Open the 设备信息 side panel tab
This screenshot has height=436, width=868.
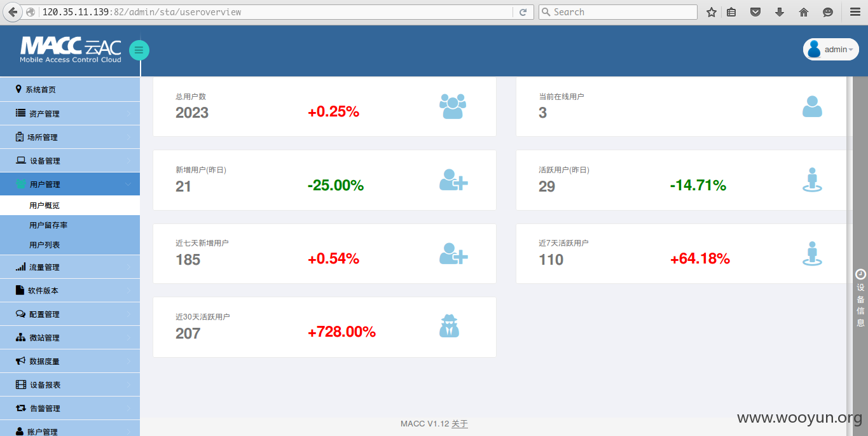(x=860, y=298)
